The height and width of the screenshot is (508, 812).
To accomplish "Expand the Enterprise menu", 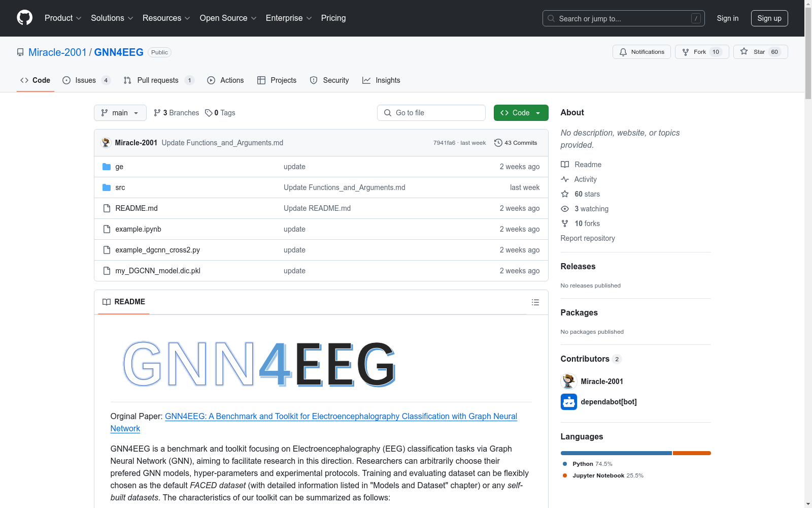I will click(289, 18).
